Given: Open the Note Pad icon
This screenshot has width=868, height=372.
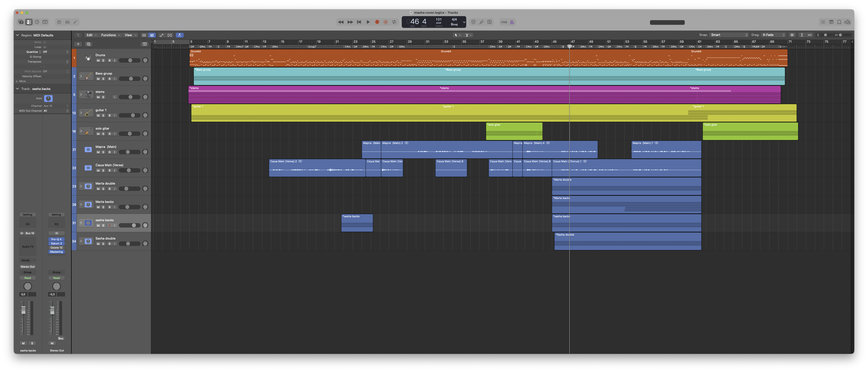Looking at the screenshot, I should (x=831, y=22).
